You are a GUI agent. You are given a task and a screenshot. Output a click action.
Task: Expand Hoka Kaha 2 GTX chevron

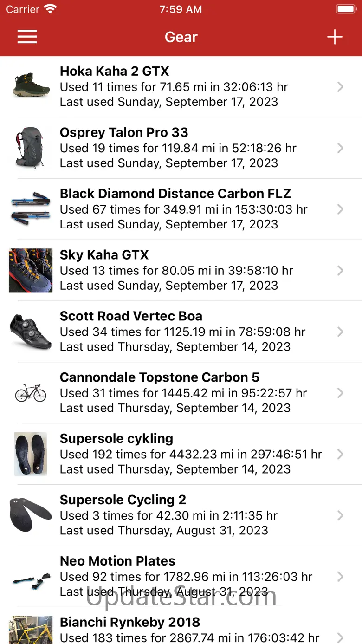pyautogui.click(x=340, y=87)
